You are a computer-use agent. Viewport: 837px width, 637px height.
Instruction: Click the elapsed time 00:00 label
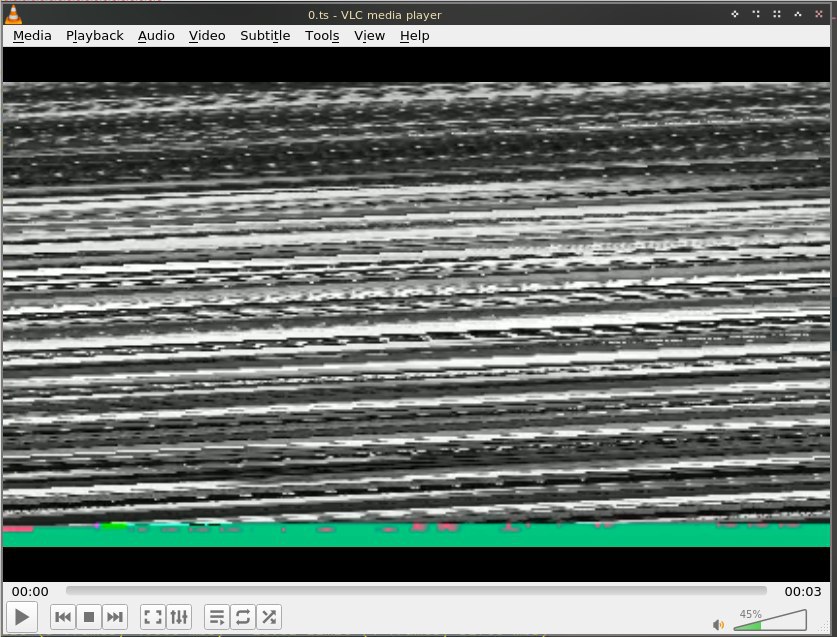coord(30,592)
